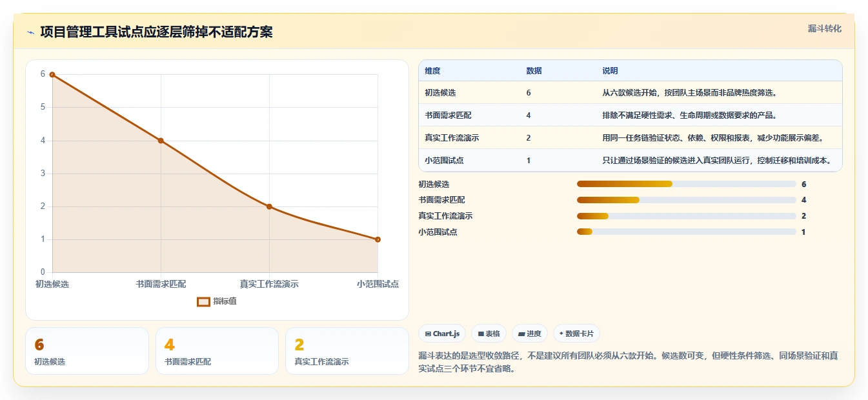Click the description starting 用同一任务链验证
The height and width of the screenshot is (400, 868).
click(x=714, y=138)
